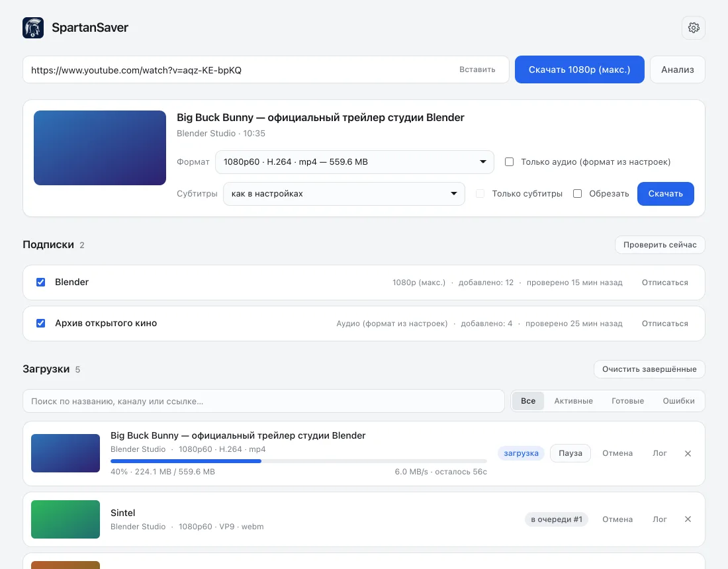Click the large video preview thumbnail
The image size is (728, 569).
pos(100,148)
